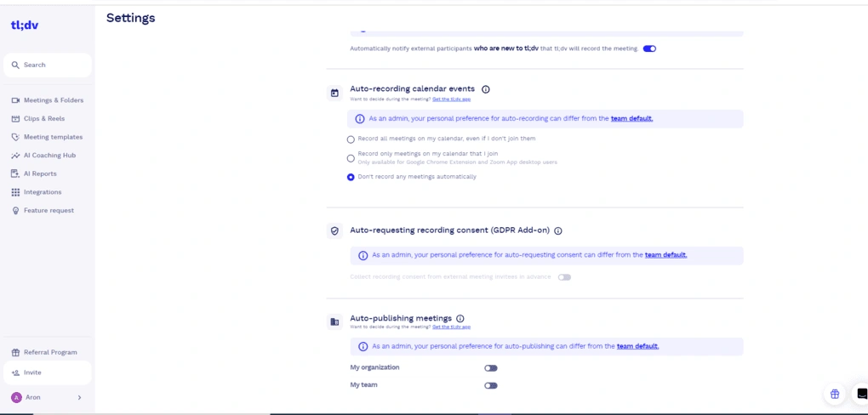Image resolution: width=868 pixels, height=415 pixels.
Task: Click the Settings page title
Action: click(131, 18)
